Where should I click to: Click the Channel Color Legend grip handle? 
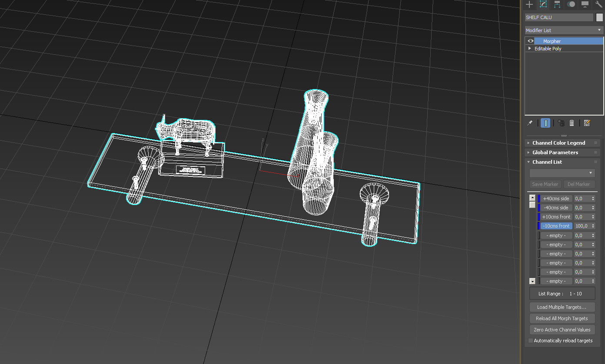coord(595,143)
